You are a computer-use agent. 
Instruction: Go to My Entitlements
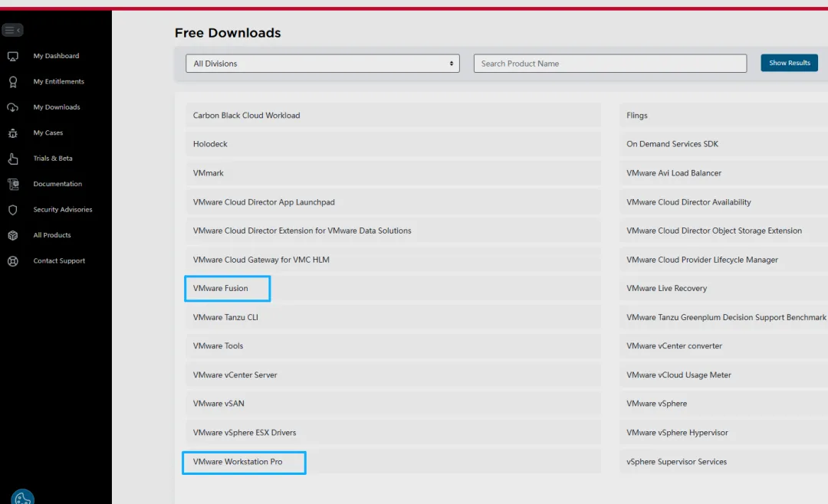tap(58, 82)
